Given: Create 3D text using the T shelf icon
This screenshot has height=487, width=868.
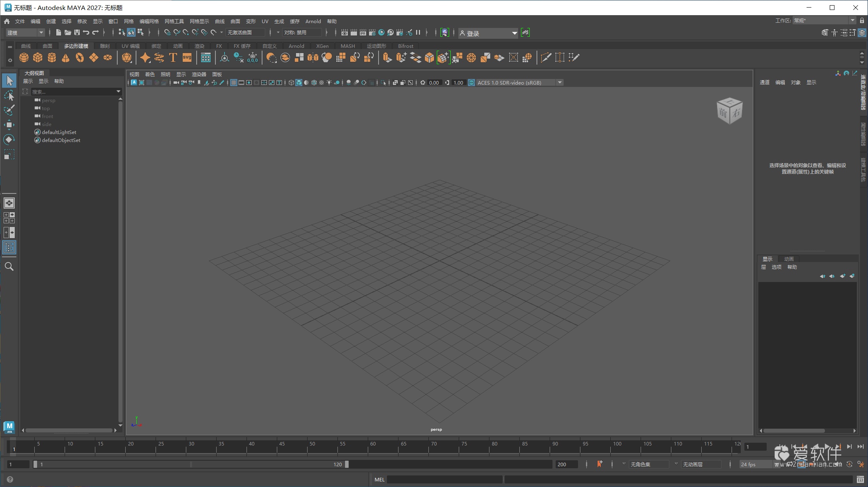Looking at the screenshot, I should click(x=173, y=58).
